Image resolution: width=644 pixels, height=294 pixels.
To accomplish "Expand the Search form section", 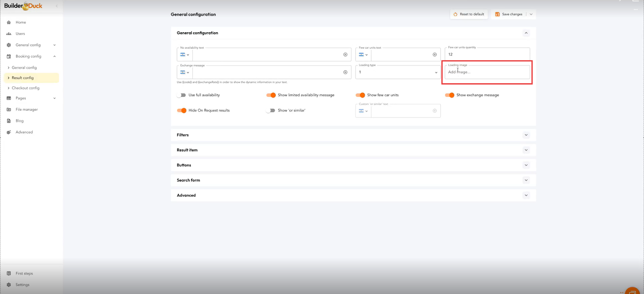I will [x=353, y=180].
